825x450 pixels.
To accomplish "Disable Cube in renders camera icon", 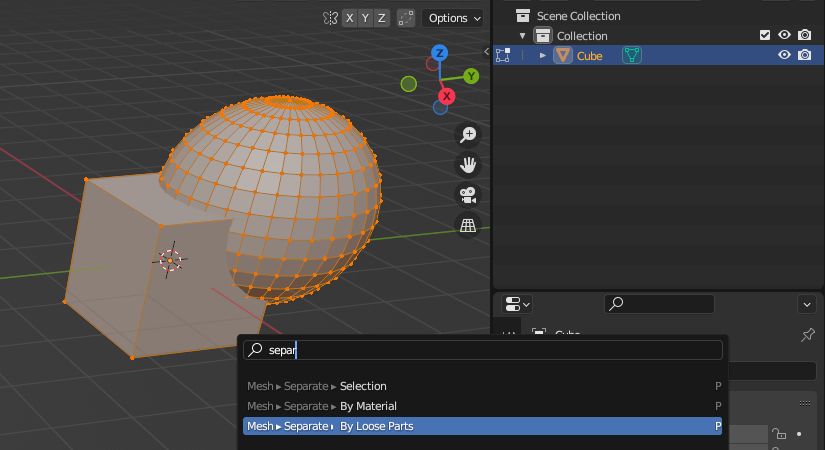I will pyautogui.click(x=804, y=55).
